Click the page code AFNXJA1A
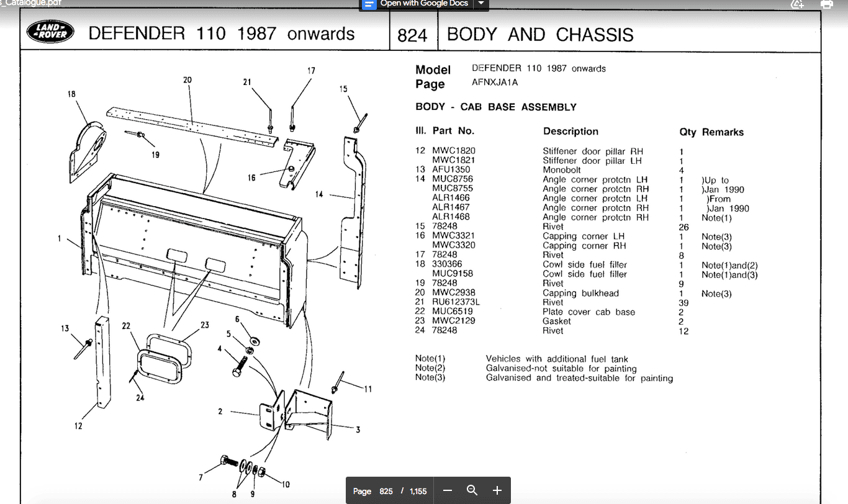848x504 pixels. coord(495,83)
